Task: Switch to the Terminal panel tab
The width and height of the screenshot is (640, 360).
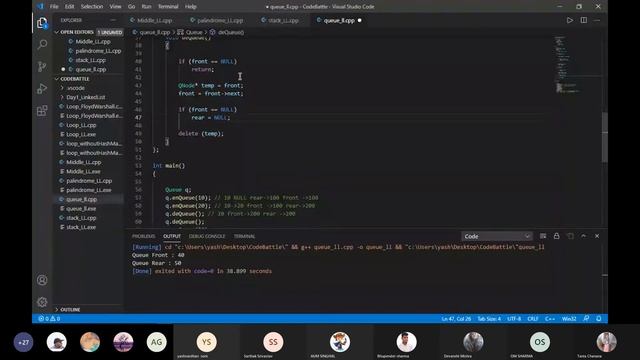Action: point(244,236)
